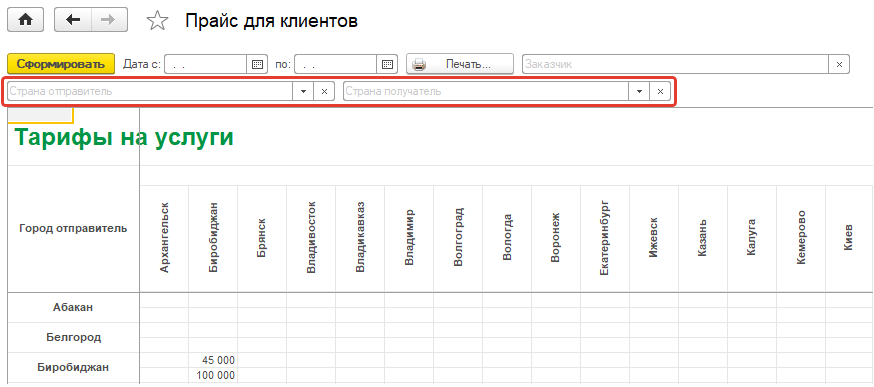874x387 pixels.
Task: Open calendar for 'Дата с' field
Action: point(257,64)
